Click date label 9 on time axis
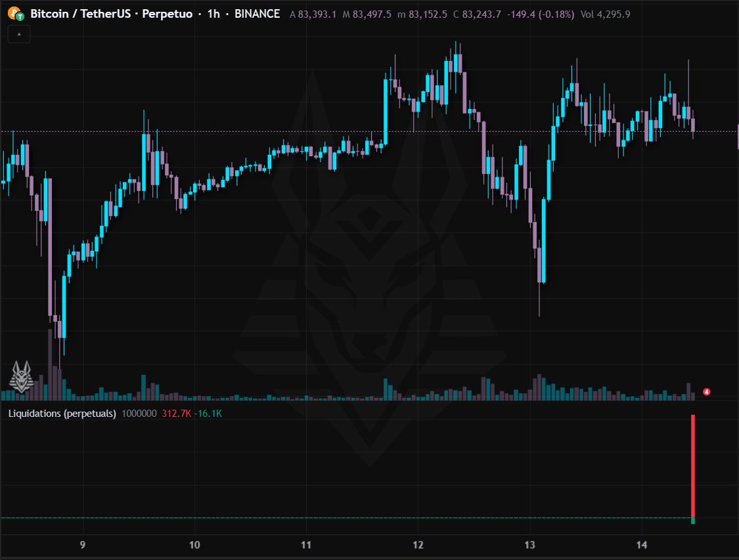739x560 pixels. 83,545
